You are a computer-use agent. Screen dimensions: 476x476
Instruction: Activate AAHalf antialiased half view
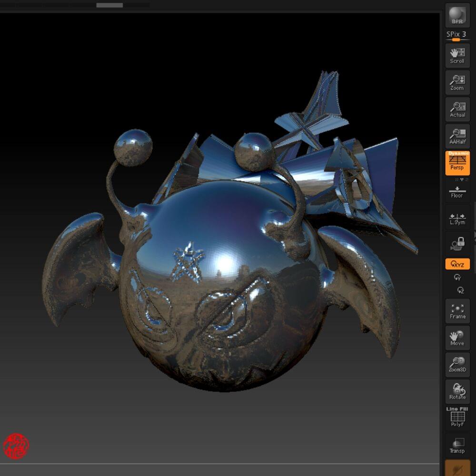coord(457,136)
